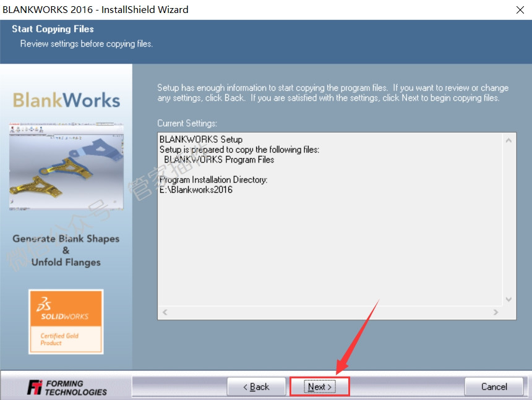Click 'Current Settings:' label
The width and height of the screenshot is (532, 400).
point(187,123)
